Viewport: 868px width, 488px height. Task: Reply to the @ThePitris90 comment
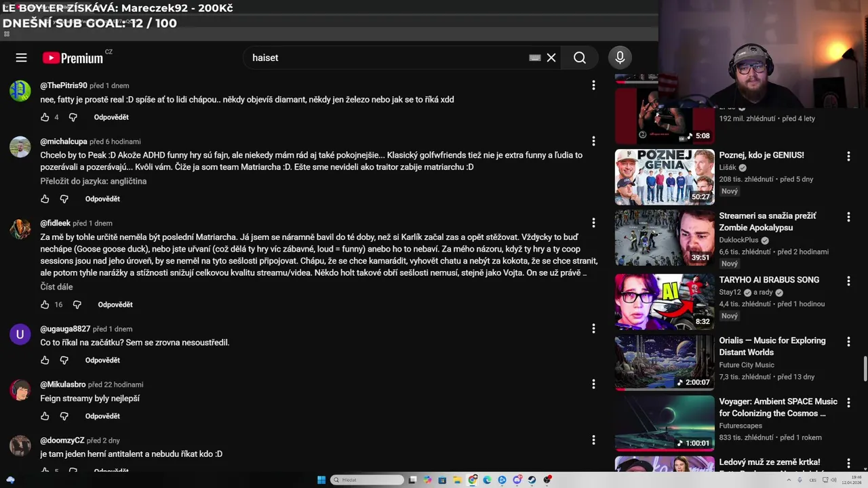click(x=111, y=117)
